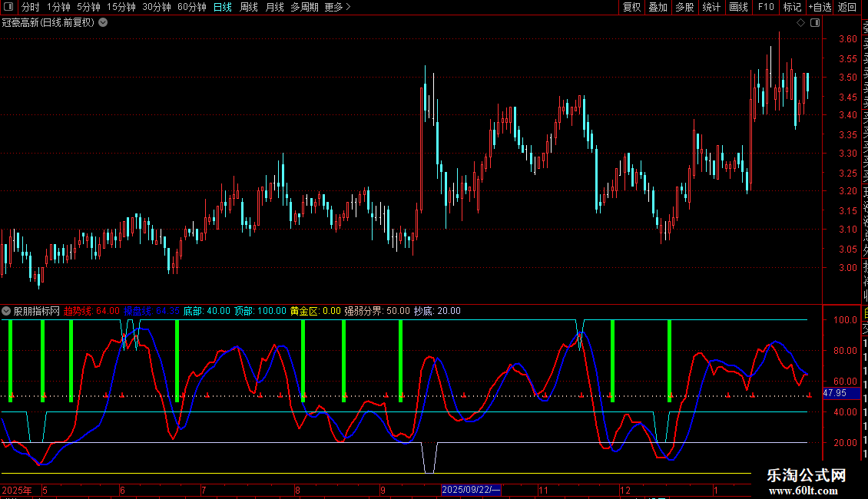This screenshot has width=868, height=499.
Task: Toggle 多股 multi-stock view
Action: pyautogui.click(x=684, y=7)
